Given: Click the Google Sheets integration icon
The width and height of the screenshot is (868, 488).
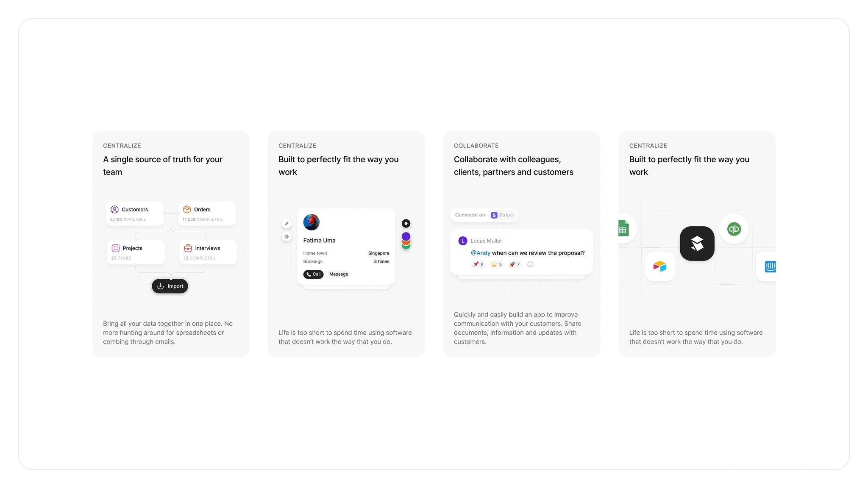Looking at the screenshot, I should tap(623, 229).
